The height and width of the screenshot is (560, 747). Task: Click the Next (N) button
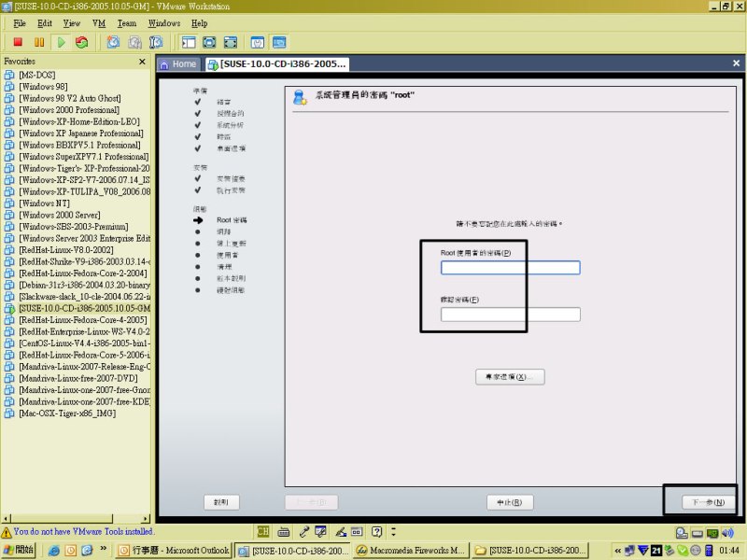pyautogui.click(x=708, y=502)
